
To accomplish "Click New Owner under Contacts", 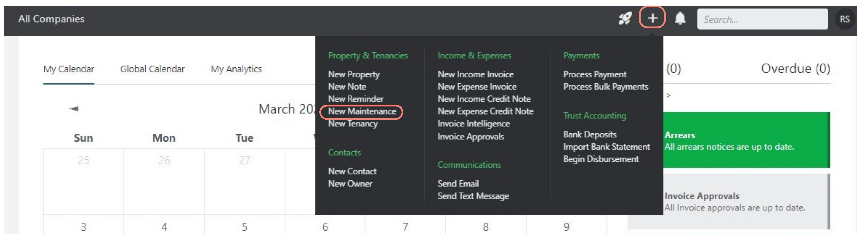I will [350, 184].
